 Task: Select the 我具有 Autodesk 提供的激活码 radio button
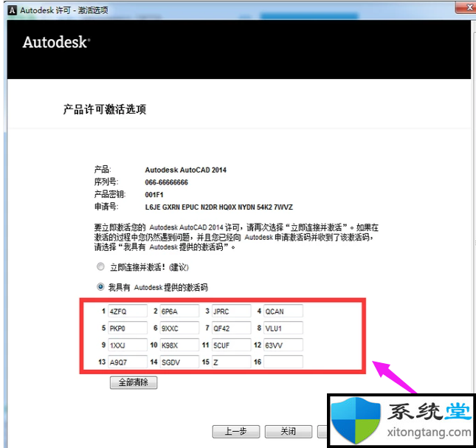pos(100,286)
